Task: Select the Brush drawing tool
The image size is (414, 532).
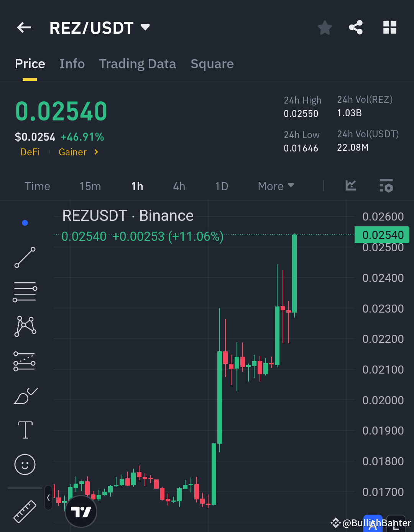Action: click(25, 396)
